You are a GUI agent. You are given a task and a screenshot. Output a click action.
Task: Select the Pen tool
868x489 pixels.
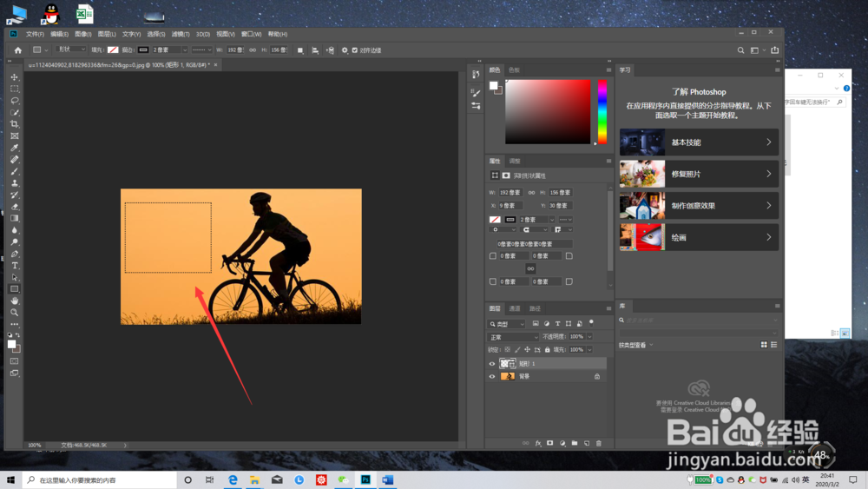15,254
